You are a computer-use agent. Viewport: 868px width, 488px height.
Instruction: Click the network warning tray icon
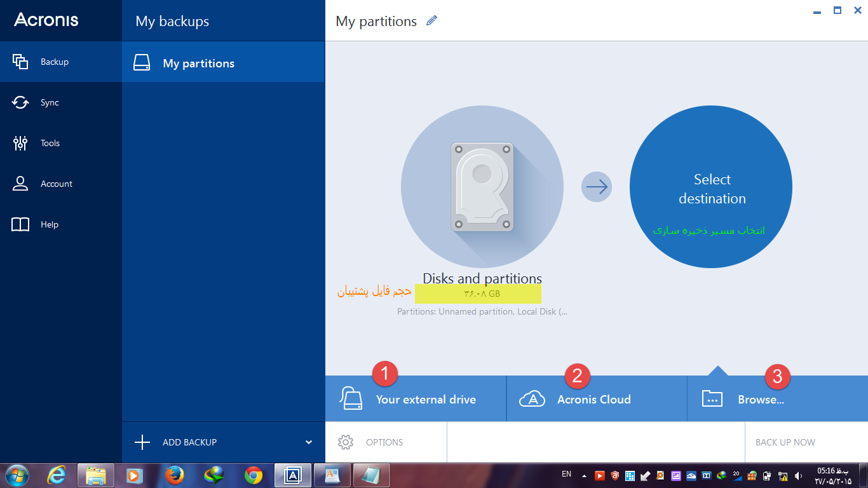(783, 475)
